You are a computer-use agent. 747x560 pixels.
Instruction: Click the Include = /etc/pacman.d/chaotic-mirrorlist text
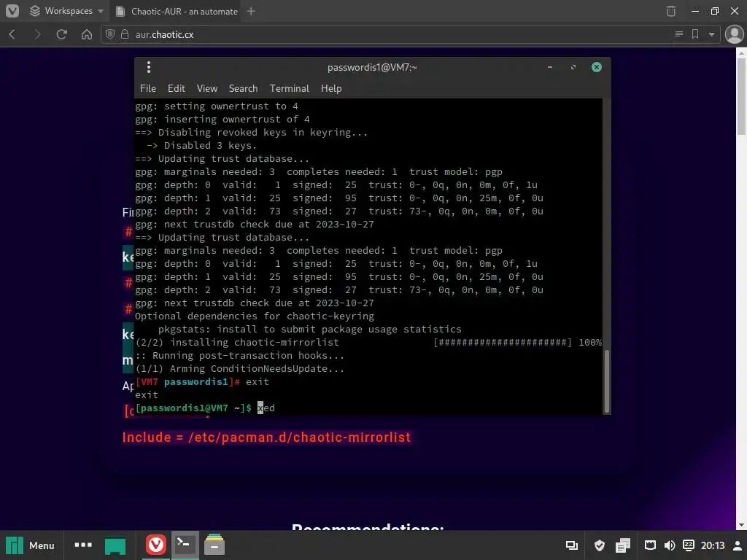(x=266, y=437)
